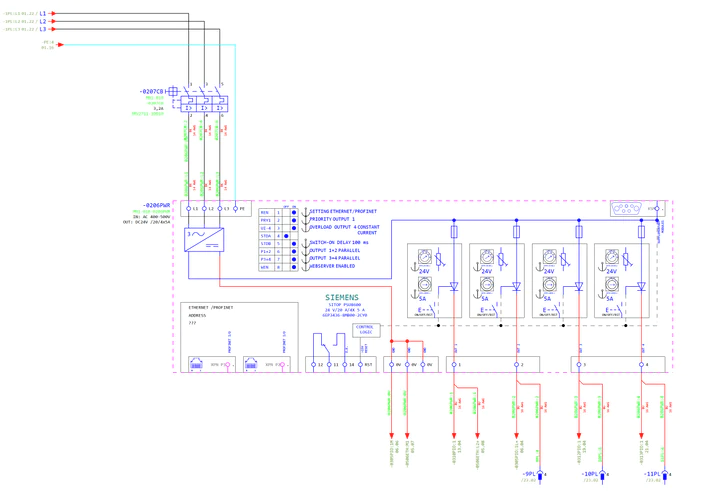This screenshot has width=720, height=491.
Task: Click the DB9 serial connector symbol
Action: 626,209
